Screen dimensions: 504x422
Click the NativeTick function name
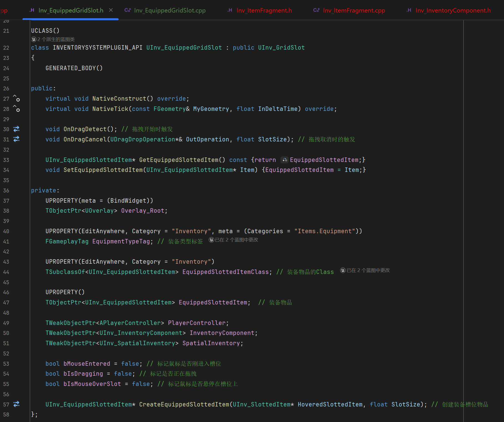pos(110,109)
